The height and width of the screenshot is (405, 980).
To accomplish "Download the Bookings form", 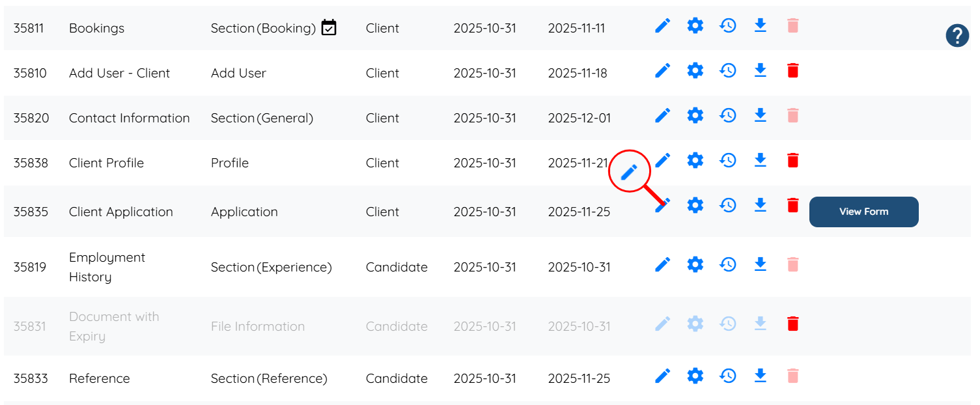I will point(760,26).
